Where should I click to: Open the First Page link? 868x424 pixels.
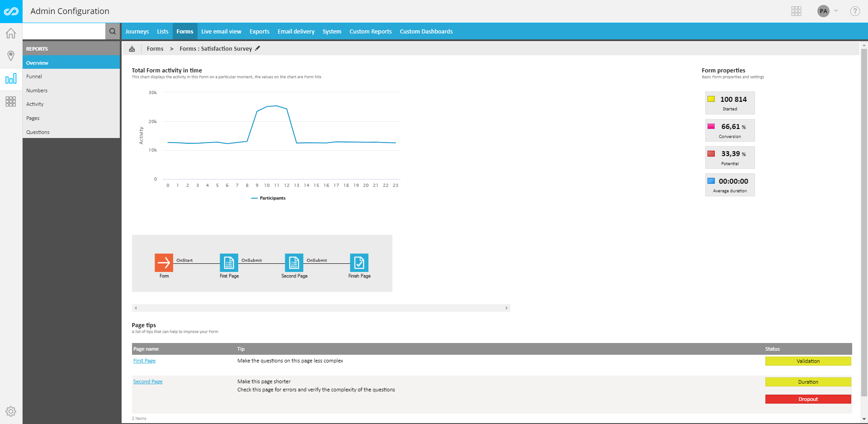[x=144, y=361]
